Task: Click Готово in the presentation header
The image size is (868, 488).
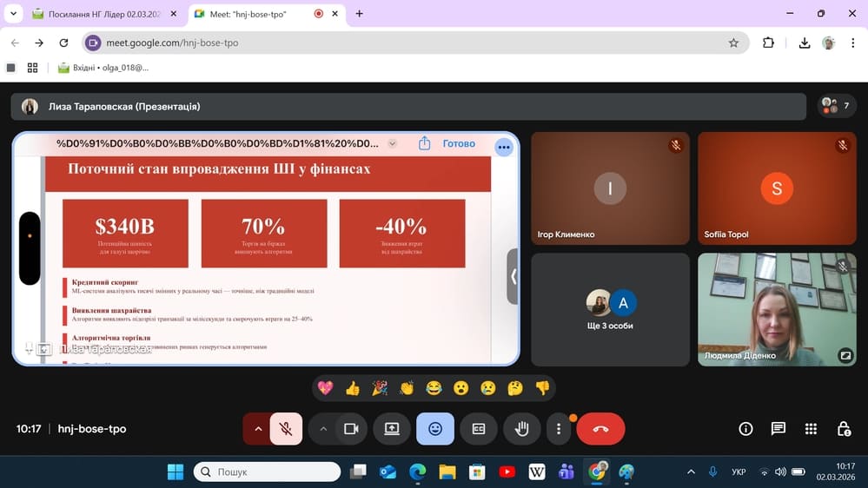Action: click(x=459, y=144)
